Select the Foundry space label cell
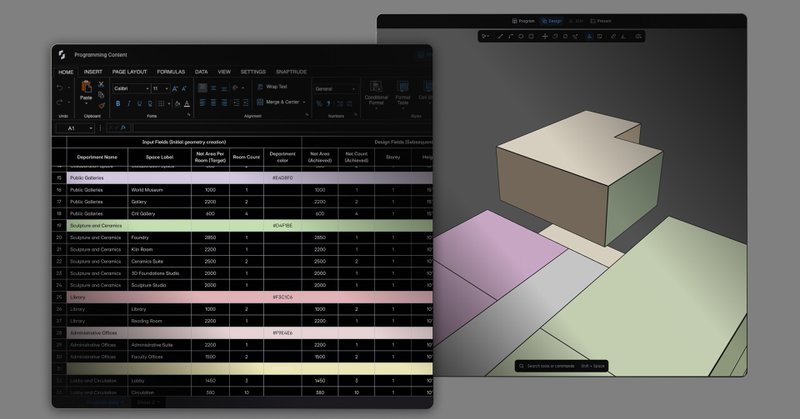The height and width of the screenshot is (419, 800). tap(159, 237)
